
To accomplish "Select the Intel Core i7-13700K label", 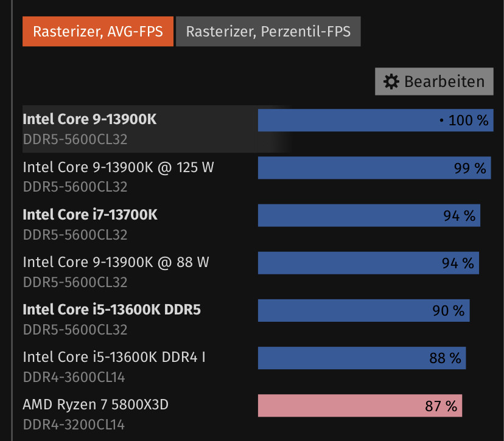I will [x=90, y=214].
